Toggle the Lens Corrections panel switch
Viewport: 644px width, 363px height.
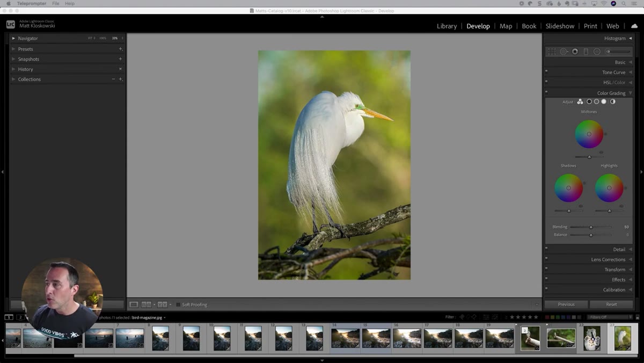coord(546,258)
